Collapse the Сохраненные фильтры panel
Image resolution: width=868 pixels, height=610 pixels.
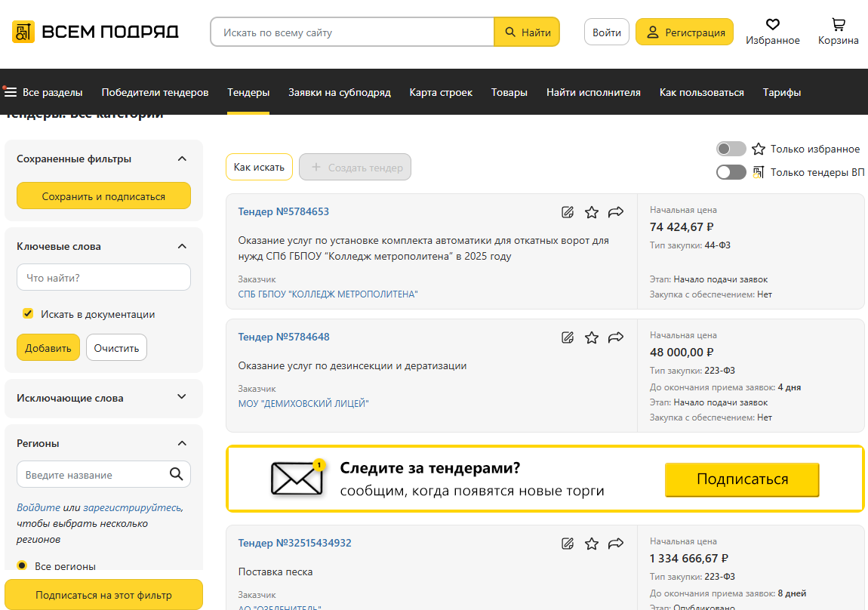[x=181, y=159]
